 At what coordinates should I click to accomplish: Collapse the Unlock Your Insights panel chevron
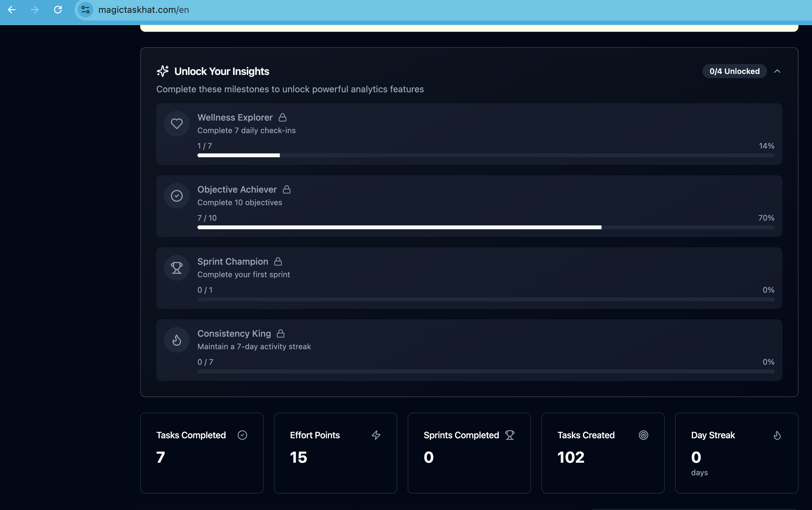tap(777, 71)
